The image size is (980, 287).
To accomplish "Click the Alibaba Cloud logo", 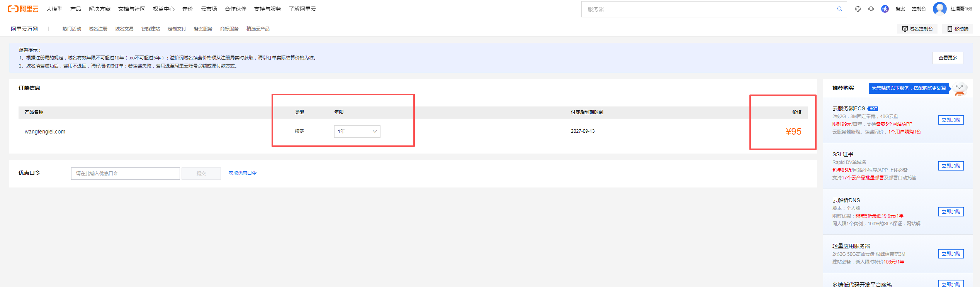I will coord(23,9).
